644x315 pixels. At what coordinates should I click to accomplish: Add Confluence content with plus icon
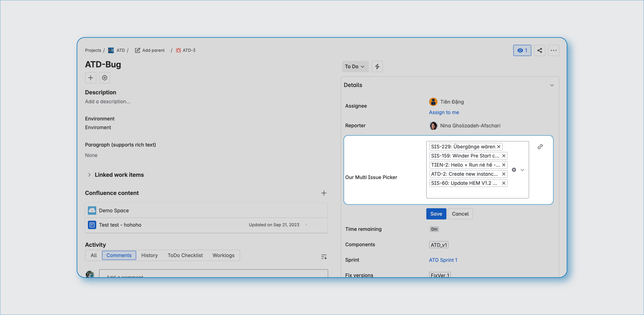click(324, 193)
